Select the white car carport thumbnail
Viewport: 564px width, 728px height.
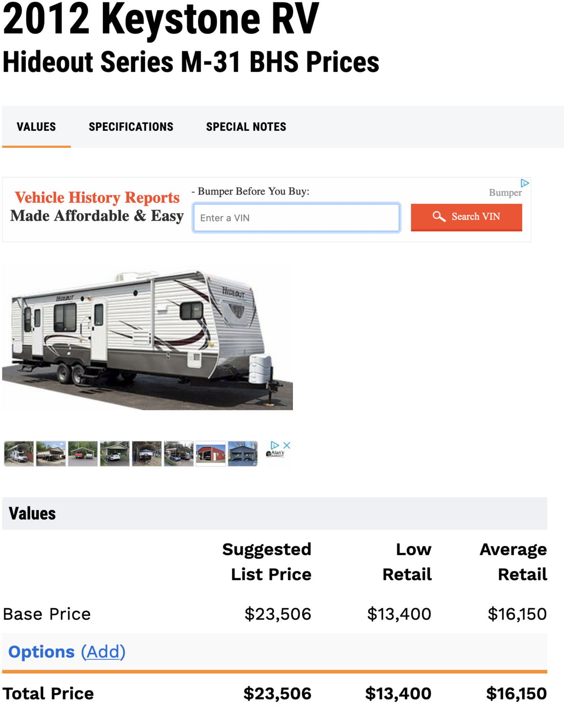coord(115,454)
